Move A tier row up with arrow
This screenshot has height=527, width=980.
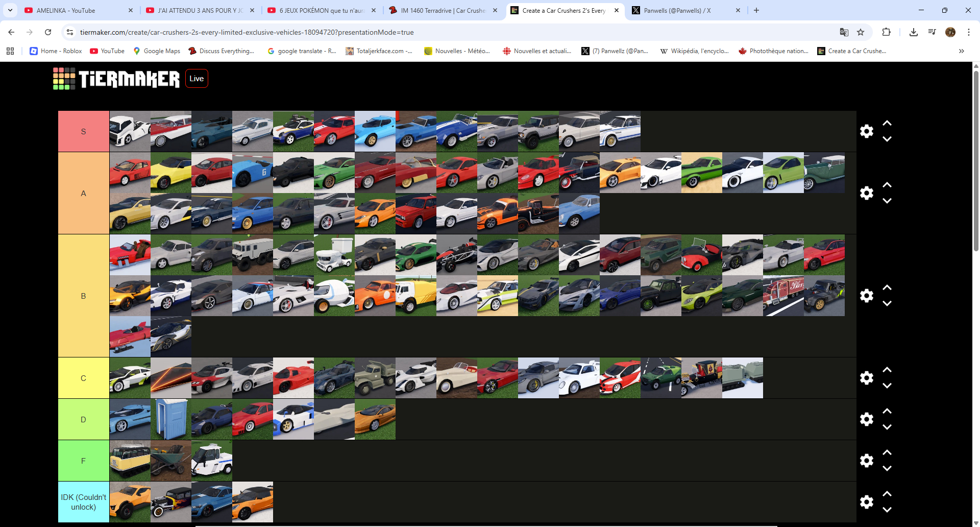(887, 185)
